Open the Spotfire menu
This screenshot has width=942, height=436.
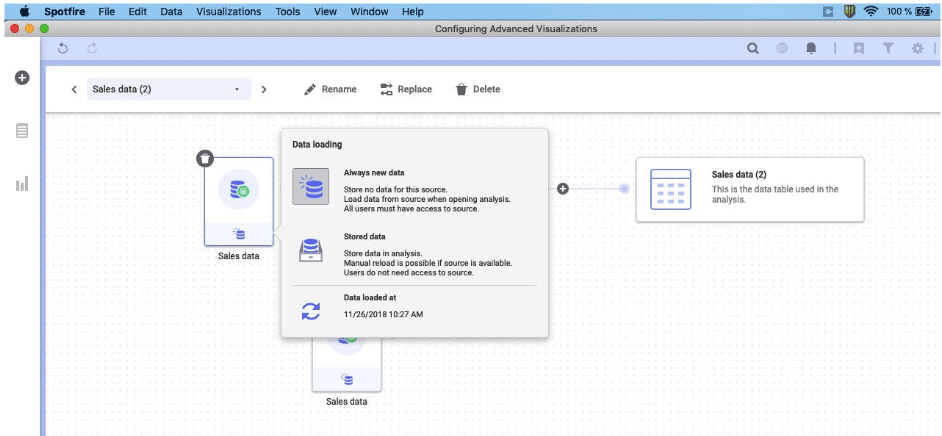(63, 11)
